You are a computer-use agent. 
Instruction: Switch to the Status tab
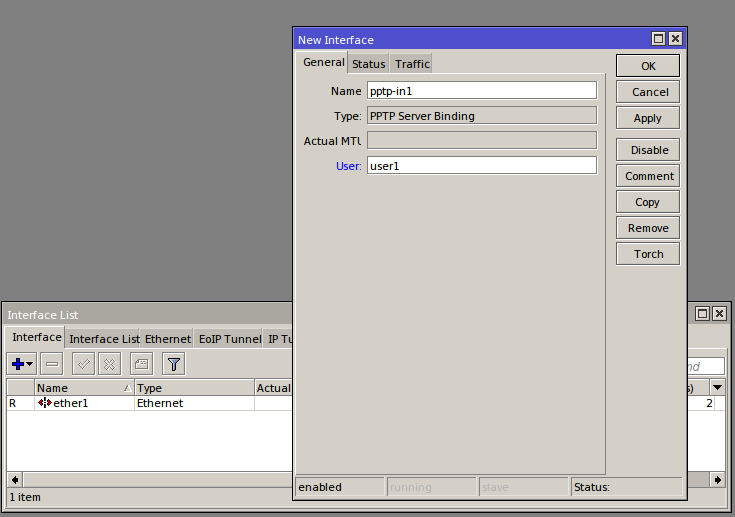click(368, 64)
